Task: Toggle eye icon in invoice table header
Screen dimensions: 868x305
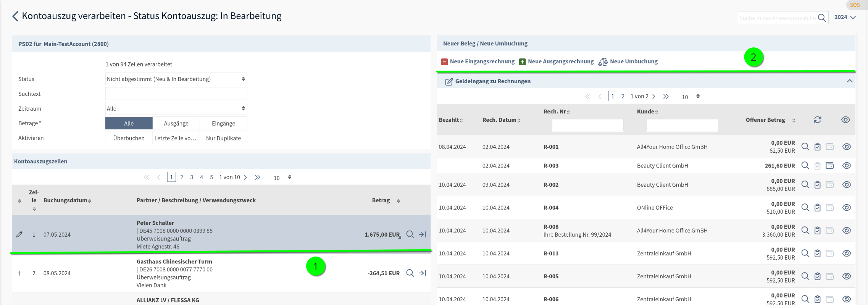Action: pos(845,120)
